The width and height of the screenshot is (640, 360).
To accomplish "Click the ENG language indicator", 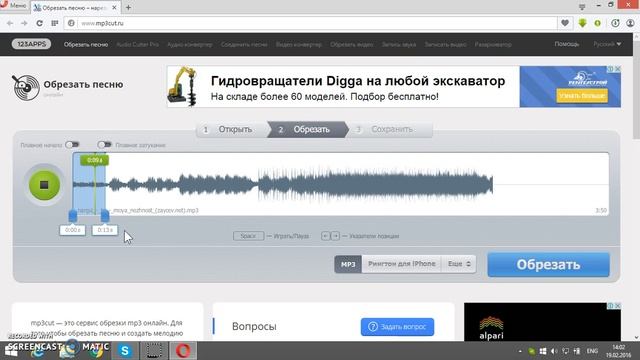I will pos(592,351).
